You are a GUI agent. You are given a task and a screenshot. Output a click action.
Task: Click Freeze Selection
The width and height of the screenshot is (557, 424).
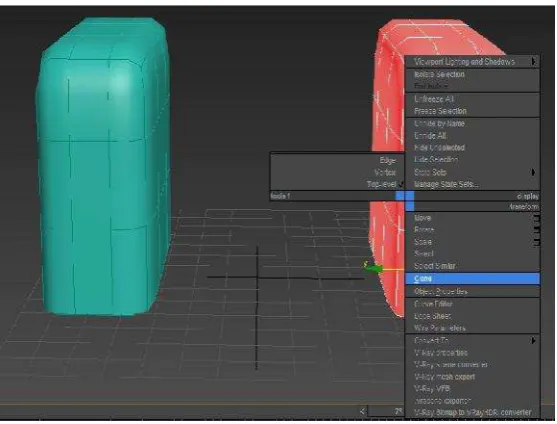tap(440, 111)
